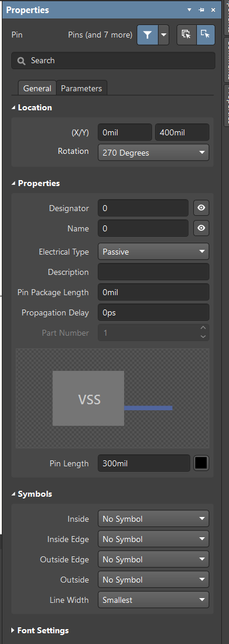Viewport: 229px width, 644px height.
Task: Pin the Properties panel
Action: click(201, 10)
